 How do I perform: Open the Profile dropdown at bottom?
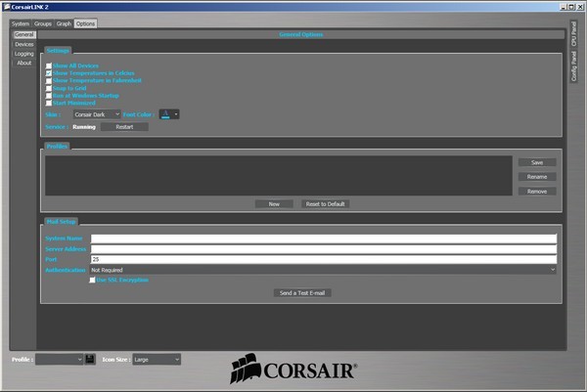pos(59,360)
